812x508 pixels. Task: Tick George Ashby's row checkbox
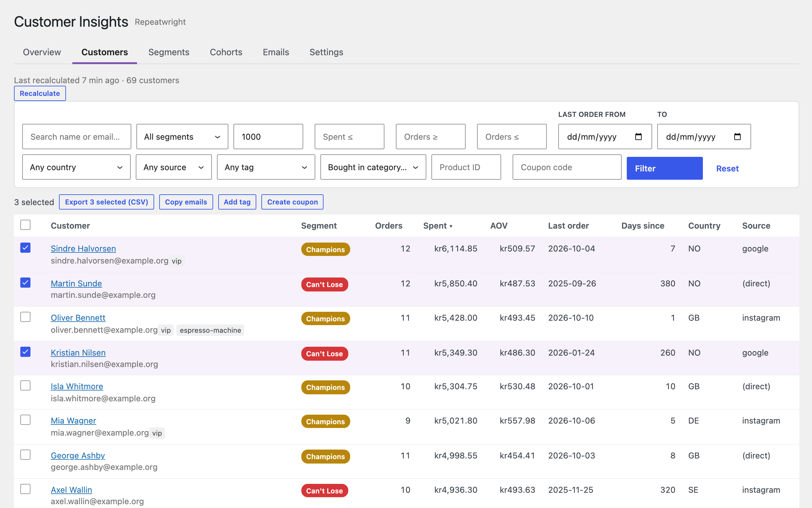25,455
